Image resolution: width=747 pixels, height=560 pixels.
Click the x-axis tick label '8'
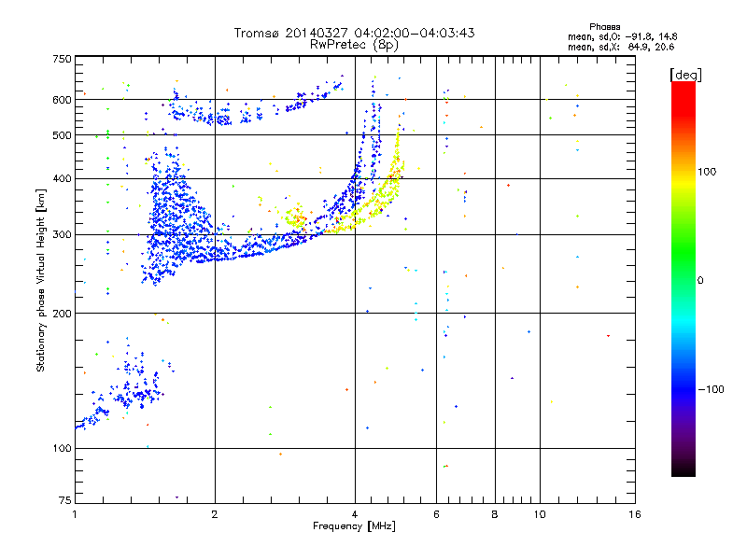coord(495,514)
